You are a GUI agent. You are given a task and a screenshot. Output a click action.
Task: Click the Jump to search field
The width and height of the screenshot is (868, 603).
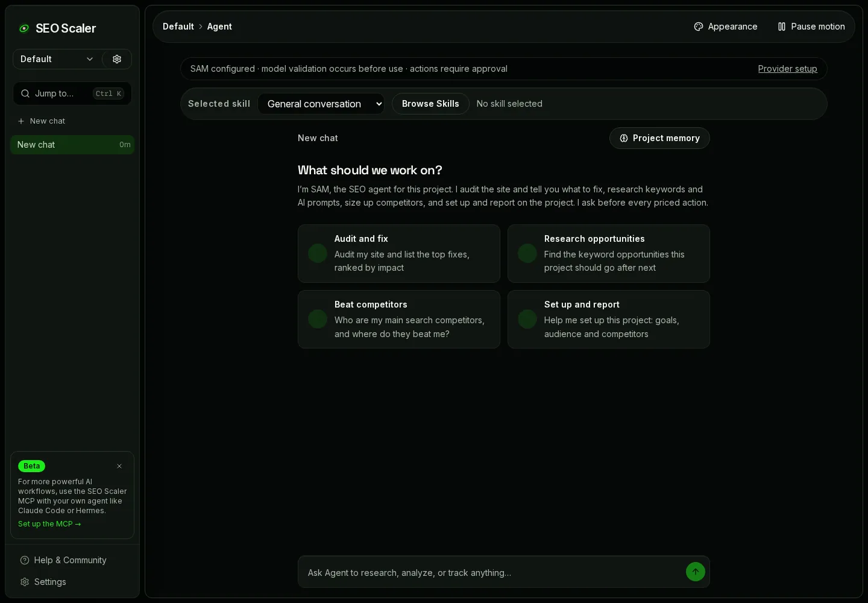(72, 93)
